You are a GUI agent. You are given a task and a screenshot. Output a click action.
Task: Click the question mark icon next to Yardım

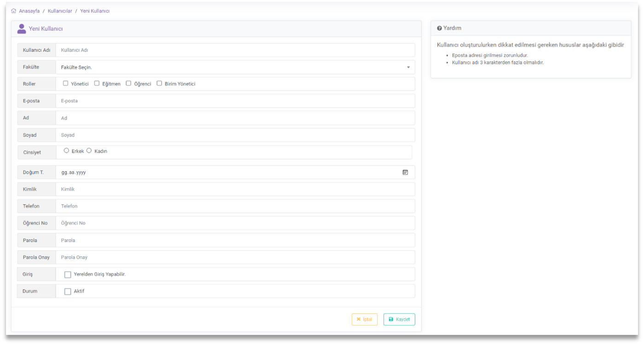(439, 29)
